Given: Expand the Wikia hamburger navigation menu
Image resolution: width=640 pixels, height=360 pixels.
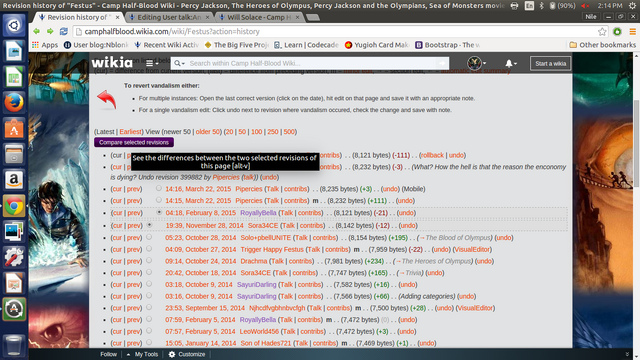Looking at the screenshot, I should click(152, 63).
